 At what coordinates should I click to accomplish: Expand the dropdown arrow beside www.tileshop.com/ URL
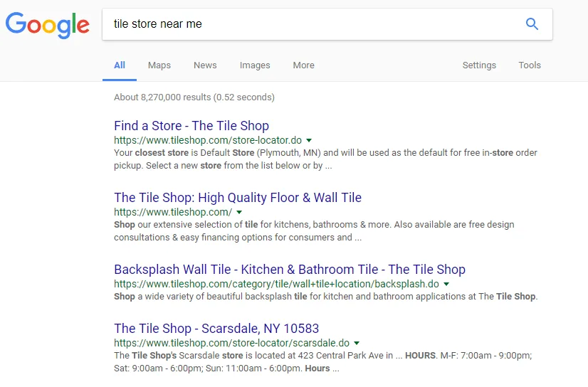pos(239,213)
